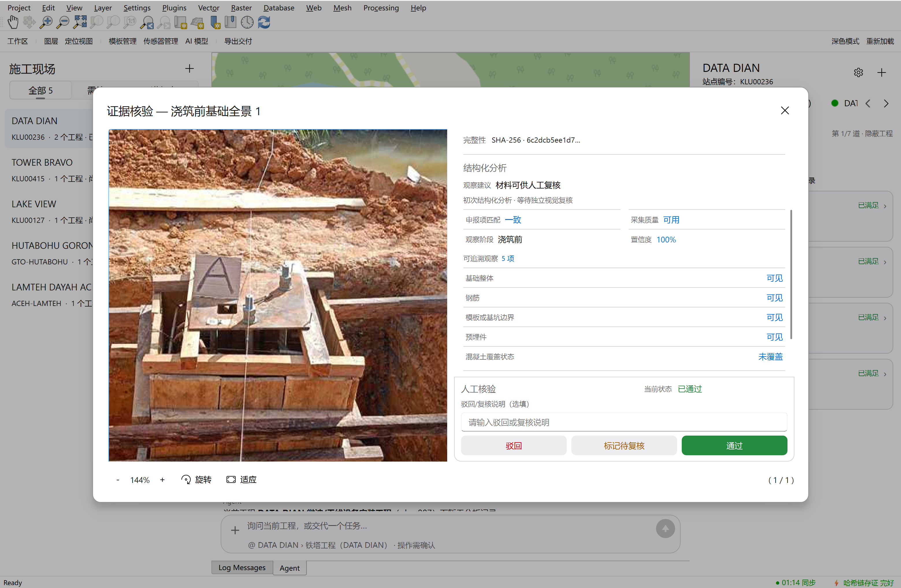Screen dimensions: 901x588
Task: Open 导出交付 toolbar item
Action: click(238, 41)
